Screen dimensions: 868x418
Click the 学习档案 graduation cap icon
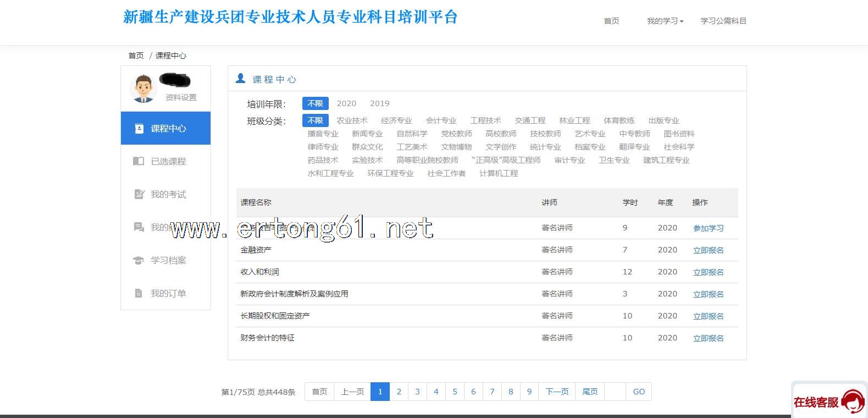(139, 260)
